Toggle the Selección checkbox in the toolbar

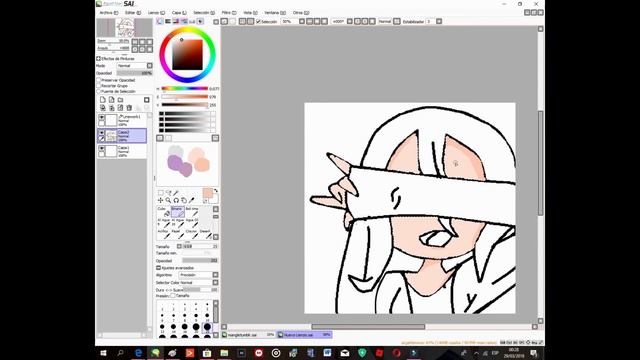(x=258, y=22)
